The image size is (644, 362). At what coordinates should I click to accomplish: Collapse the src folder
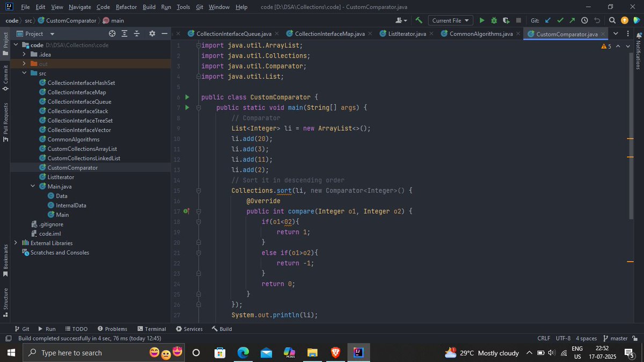[25, 73]
